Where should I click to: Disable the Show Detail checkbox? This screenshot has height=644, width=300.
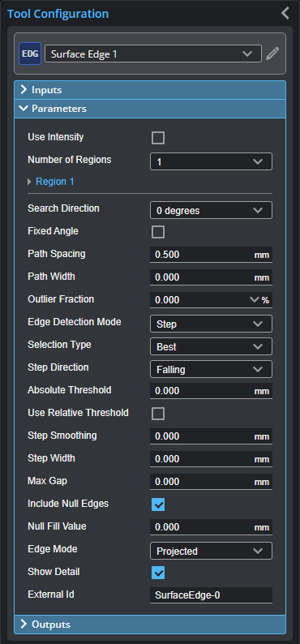pos(158,573)
